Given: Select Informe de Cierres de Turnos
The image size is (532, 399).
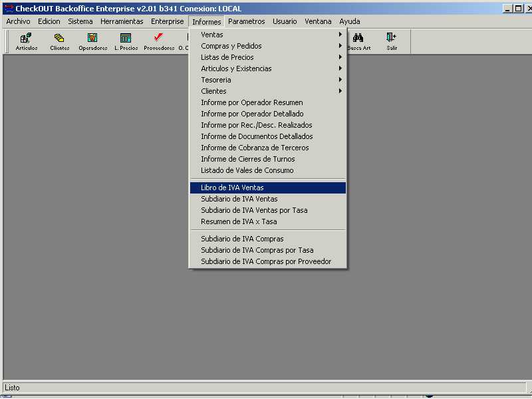Looking at the screenshot, I should tap(268, 159).
